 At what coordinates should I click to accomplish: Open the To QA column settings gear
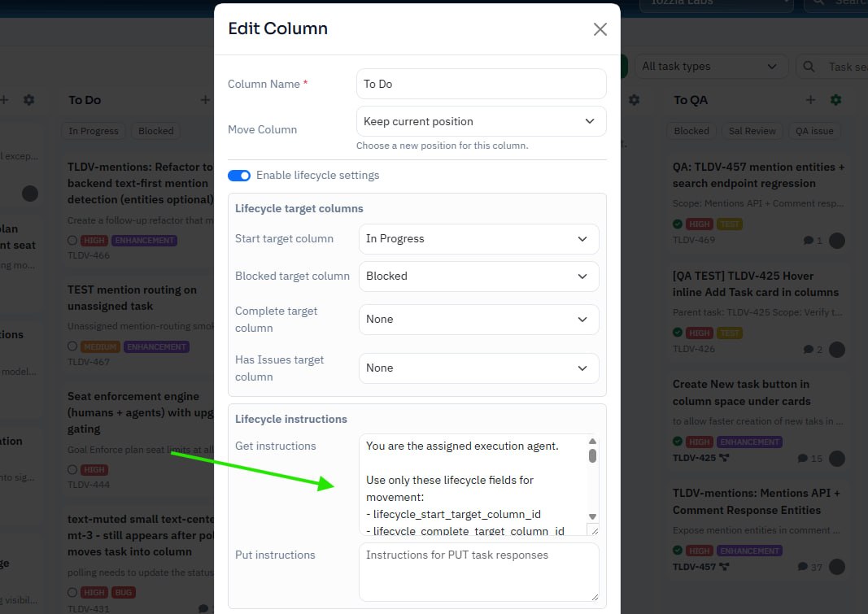coord(835,99)
